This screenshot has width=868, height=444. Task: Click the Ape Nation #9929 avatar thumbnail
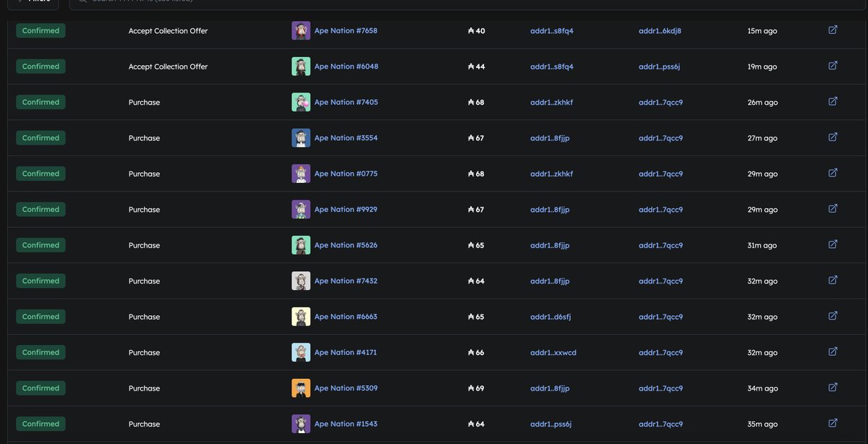pos(301,210)
